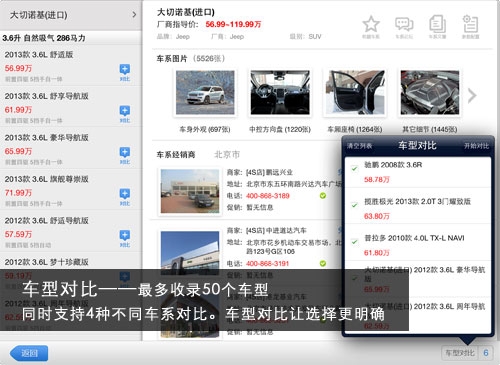Open 鹏远兴业 dealer photo

point(190,191)
